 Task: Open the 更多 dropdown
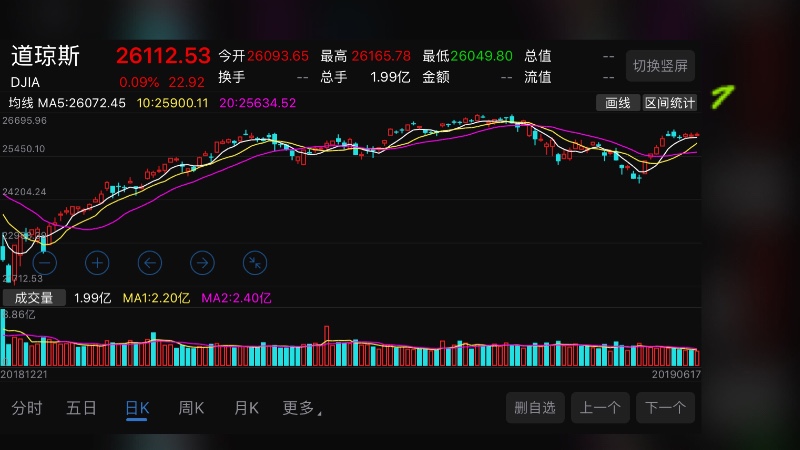(x=302, y=408)
